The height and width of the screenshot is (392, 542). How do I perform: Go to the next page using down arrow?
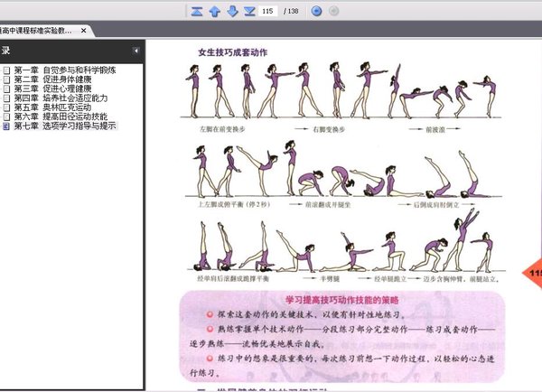tap(232, 11)
